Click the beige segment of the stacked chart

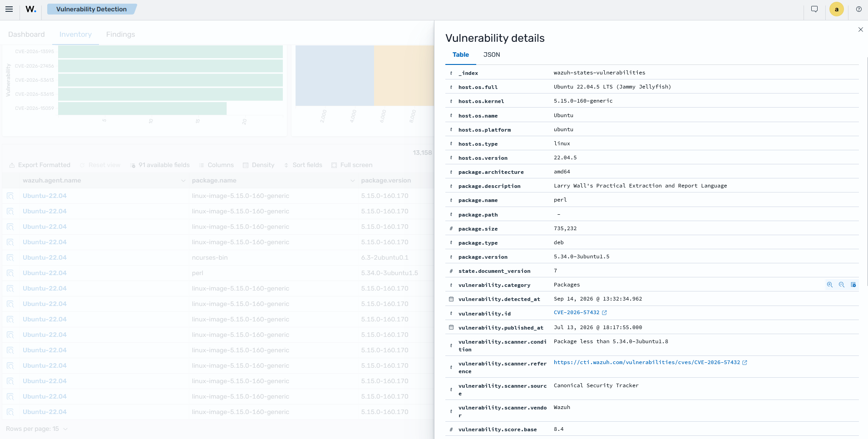point(404,75)
